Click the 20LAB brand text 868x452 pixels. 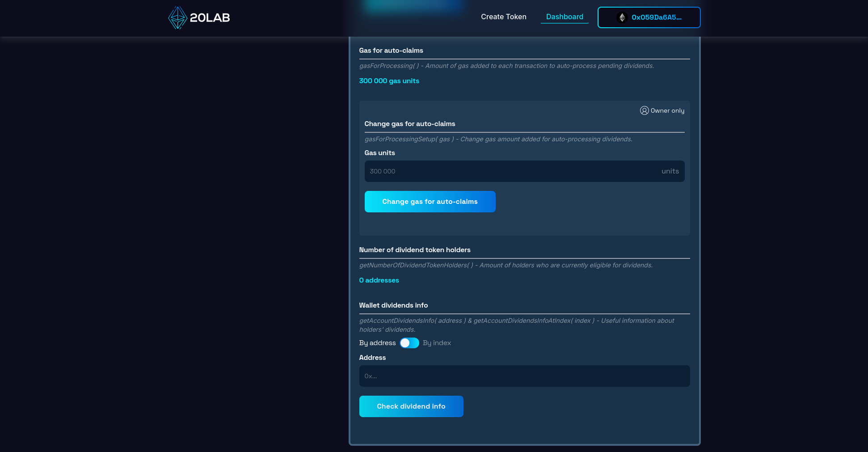(x=210, y=18)
